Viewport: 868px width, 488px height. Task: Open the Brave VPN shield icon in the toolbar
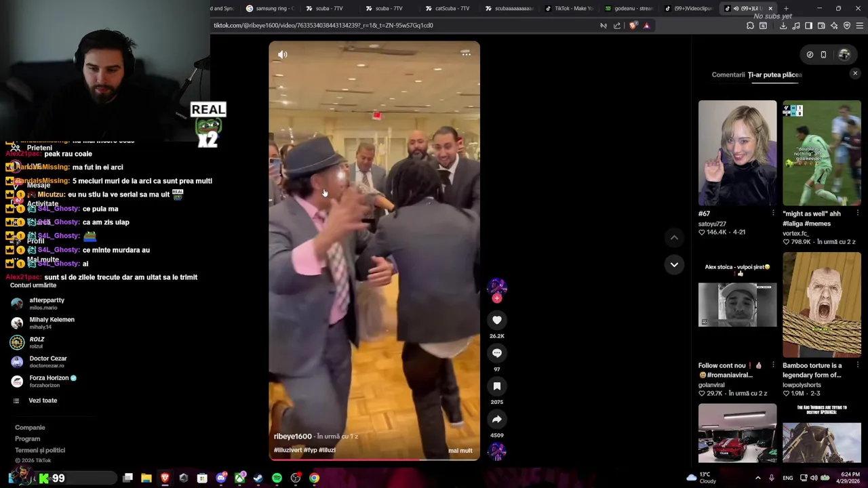tap(847, 26)
